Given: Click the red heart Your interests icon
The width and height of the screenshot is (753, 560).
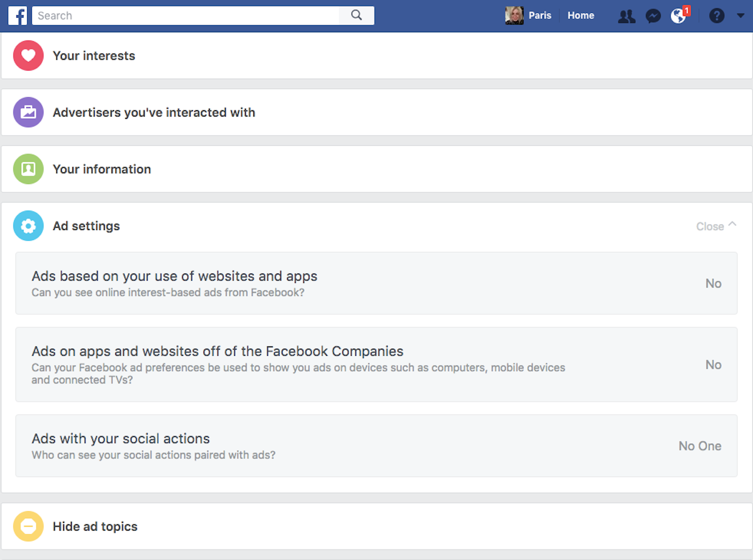Looking at the screenshot, I should tap(28, 56).
